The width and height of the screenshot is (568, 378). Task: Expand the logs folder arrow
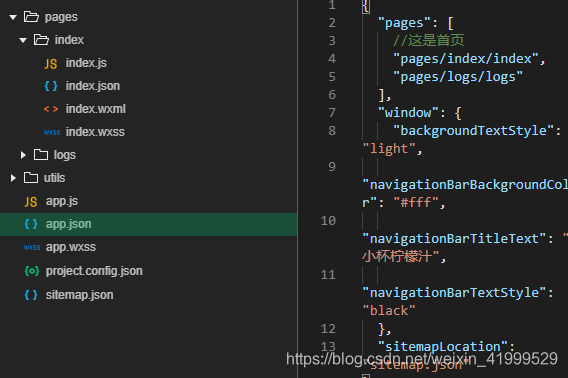pyautogui.click(x=23, y=155)
